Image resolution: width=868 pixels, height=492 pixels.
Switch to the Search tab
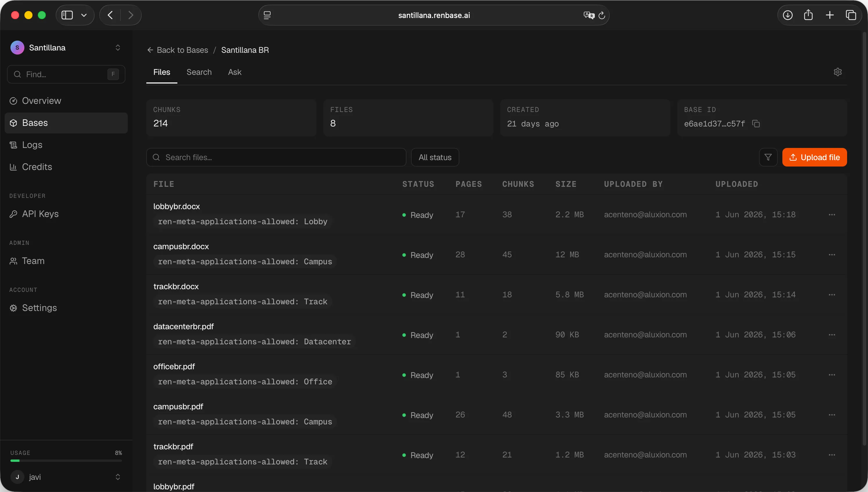pyautogui.click(x=199, y=72)
